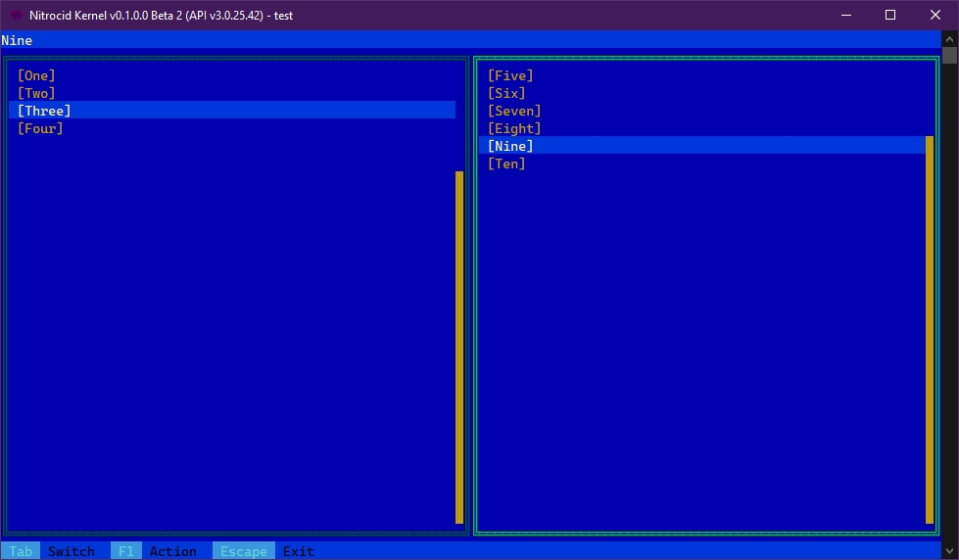This screenshot has width=959, height=560.
Task: Click the highlighted [Nine] item
Action: click(x=510, y=146)
